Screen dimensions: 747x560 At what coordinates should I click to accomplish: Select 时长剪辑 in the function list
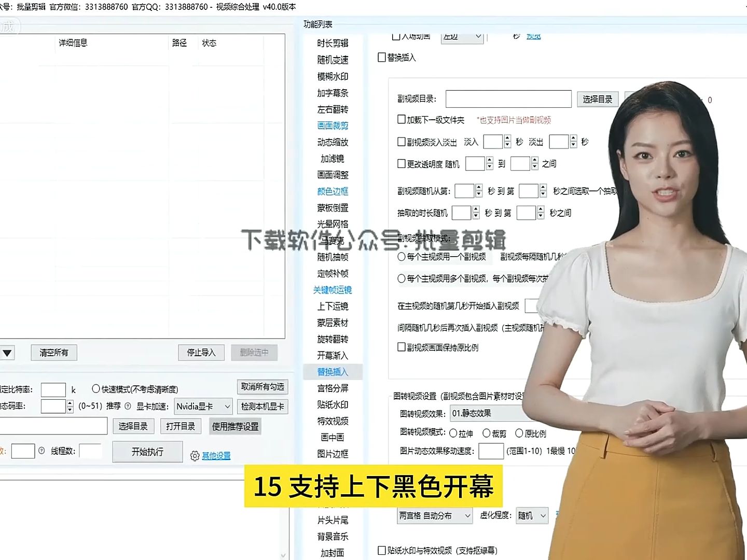333,44
